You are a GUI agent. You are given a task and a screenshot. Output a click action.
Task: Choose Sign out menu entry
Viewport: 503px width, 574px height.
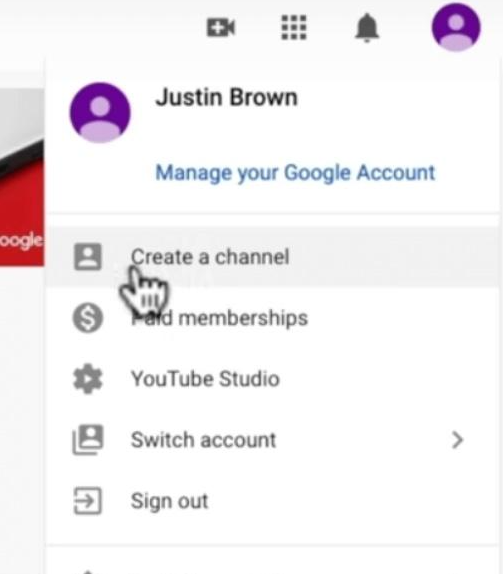point(272,501)
